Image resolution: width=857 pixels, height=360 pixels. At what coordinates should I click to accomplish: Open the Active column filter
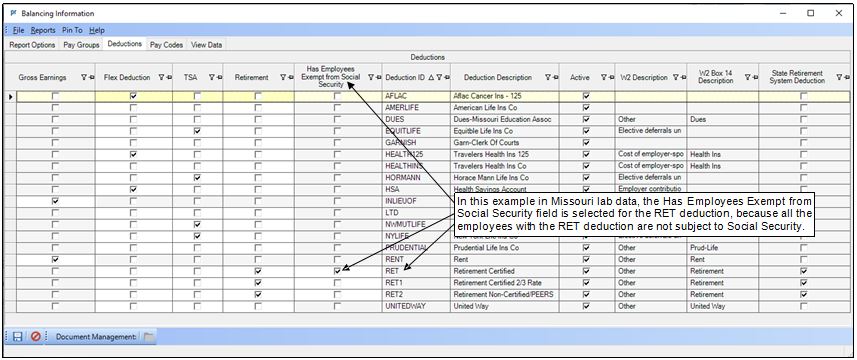(603, 78)
